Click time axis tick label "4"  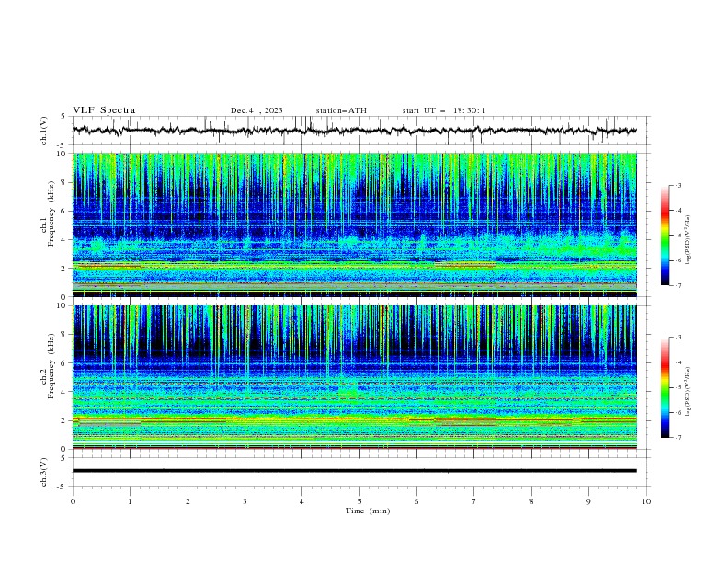(x=301, y=501)
